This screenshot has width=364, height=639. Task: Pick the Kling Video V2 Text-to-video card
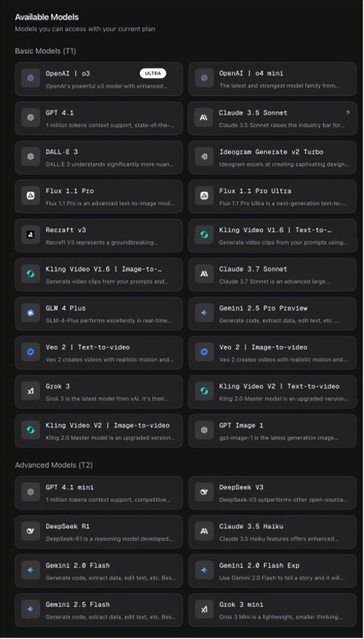click(272, 391)
